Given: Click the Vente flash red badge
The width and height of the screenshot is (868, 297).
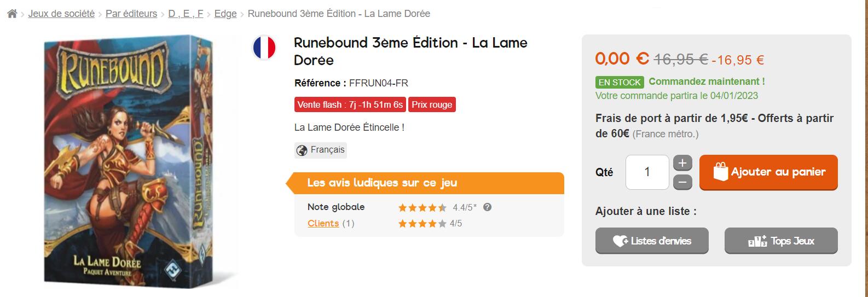Looking at the screenshot, I should pyautogui.click(x=350, y=104).
